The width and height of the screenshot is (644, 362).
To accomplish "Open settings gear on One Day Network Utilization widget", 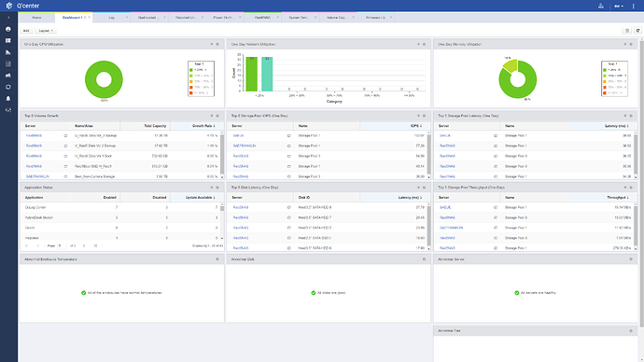I will pyautogui.click(x=425, y=45).
